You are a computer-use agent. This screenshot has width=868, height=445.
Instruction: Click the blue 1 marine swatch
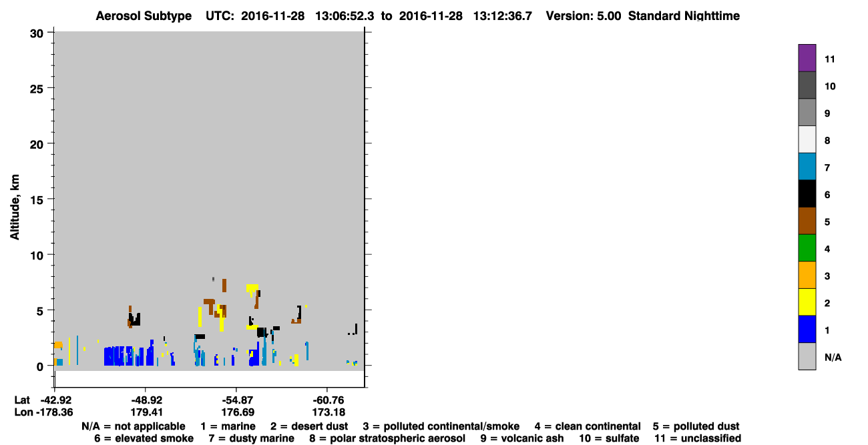click(807, 330)
